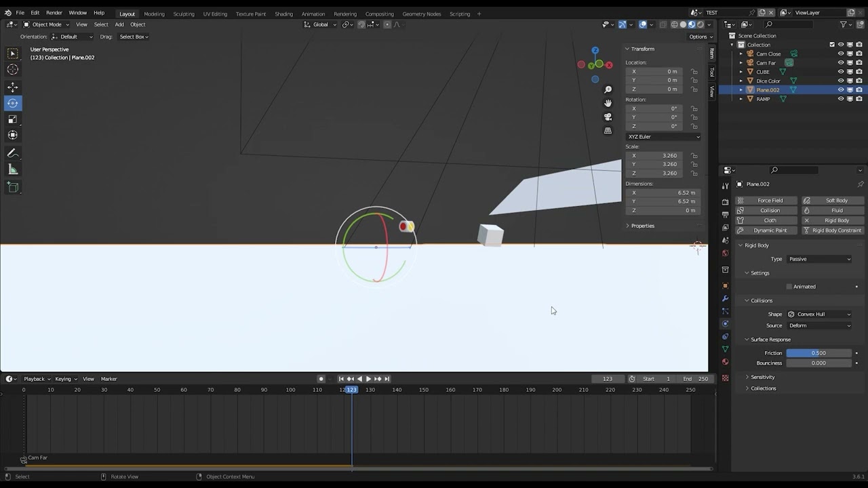The width and height of the screenshot is (868, 488).
Task: Switch perspective/orthographic grid icon
Action: point(608,130)
